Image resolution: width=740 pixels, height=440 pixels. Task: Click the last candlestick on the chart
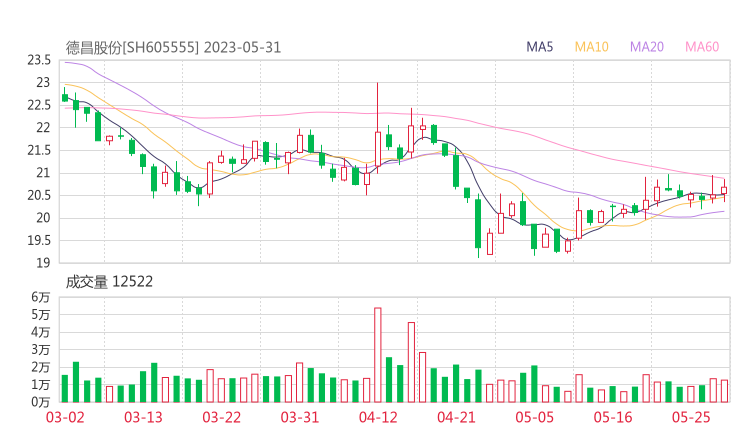tap(724, 190)
